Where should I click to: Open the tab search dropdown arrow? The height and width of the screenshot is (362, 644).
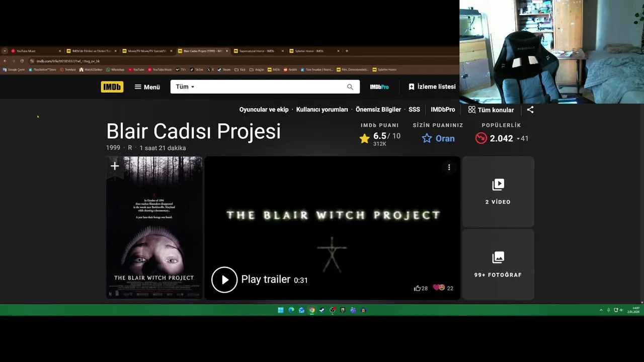5,51
